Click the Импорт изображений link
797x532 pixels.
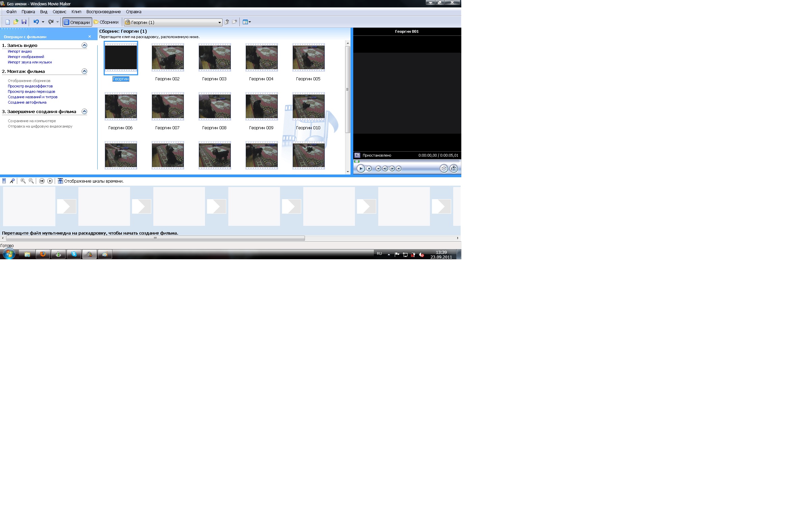click(x=26, y=57)
